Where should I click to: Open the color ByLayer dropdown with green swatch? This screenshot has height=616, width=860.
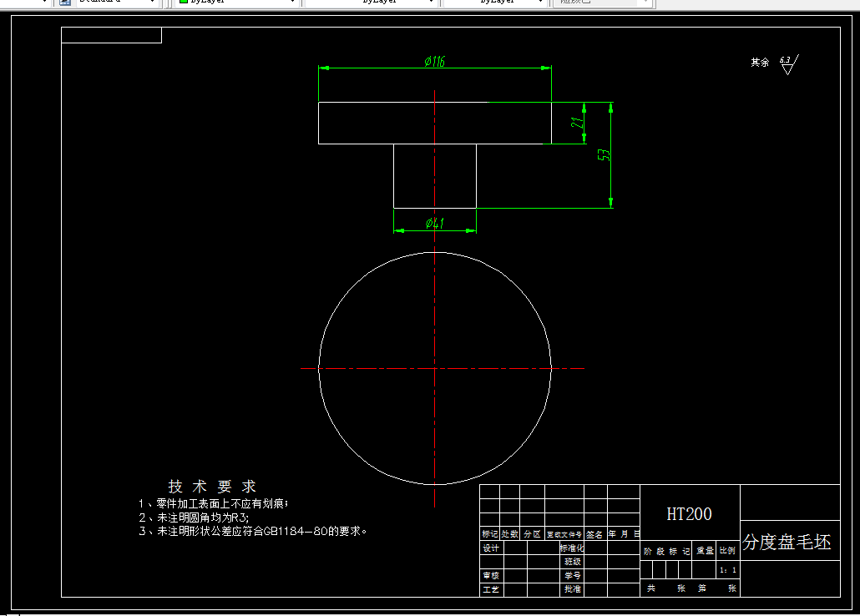[x=237, y=3]
